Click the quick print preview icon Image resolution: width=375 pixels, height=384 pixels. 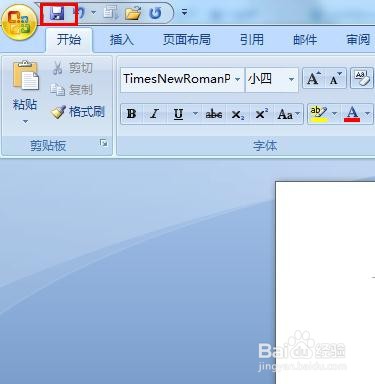tap(110, 13)
